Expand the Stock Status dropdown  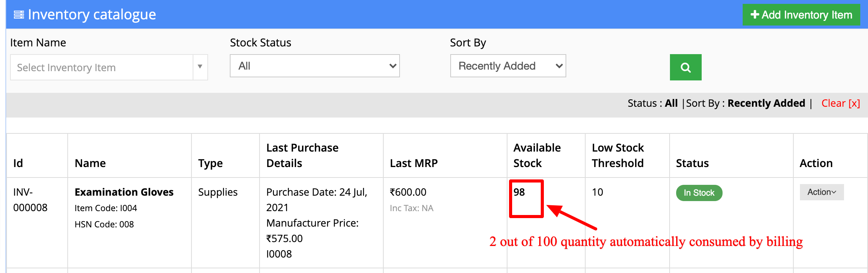pos(315,66)
